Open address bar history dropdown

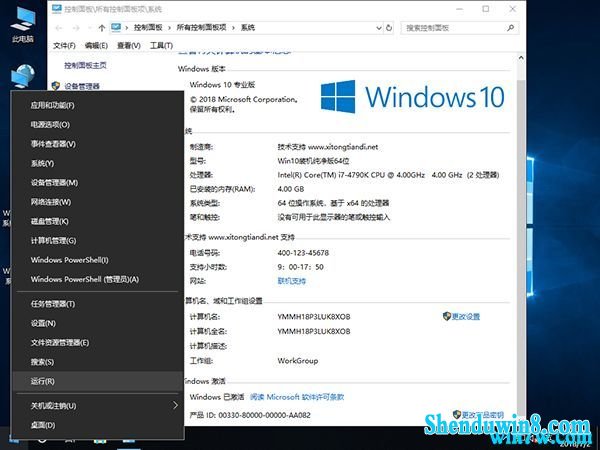378,28
